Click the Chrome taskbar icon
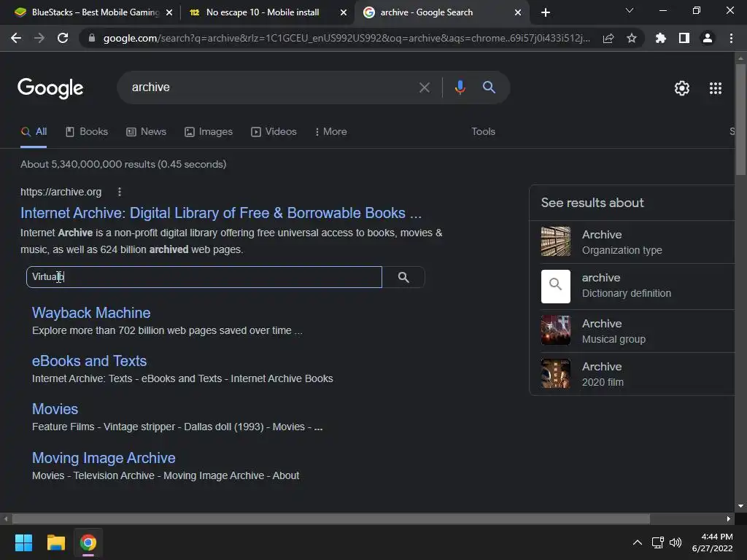 click(88, 542)
